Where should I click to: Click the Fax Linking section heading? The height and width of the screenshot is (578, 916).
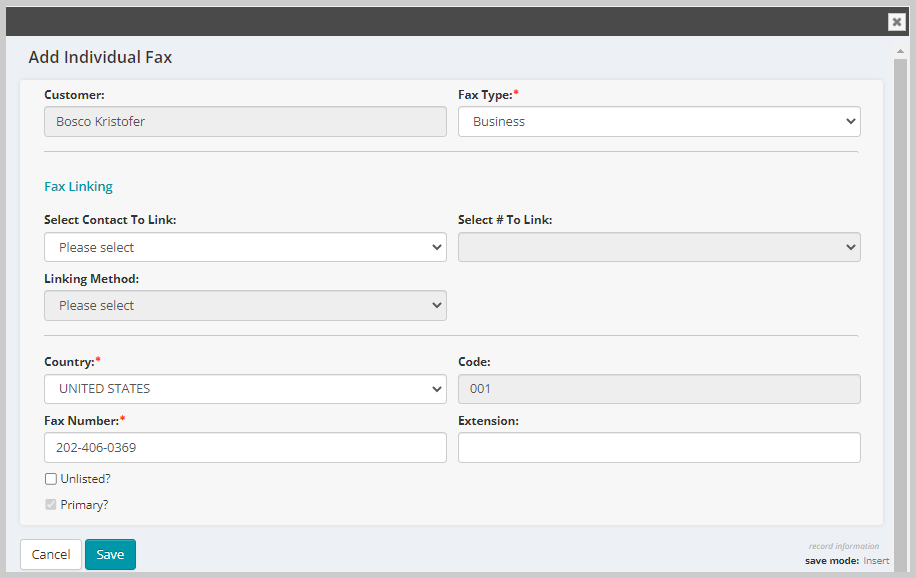point(78,186)
